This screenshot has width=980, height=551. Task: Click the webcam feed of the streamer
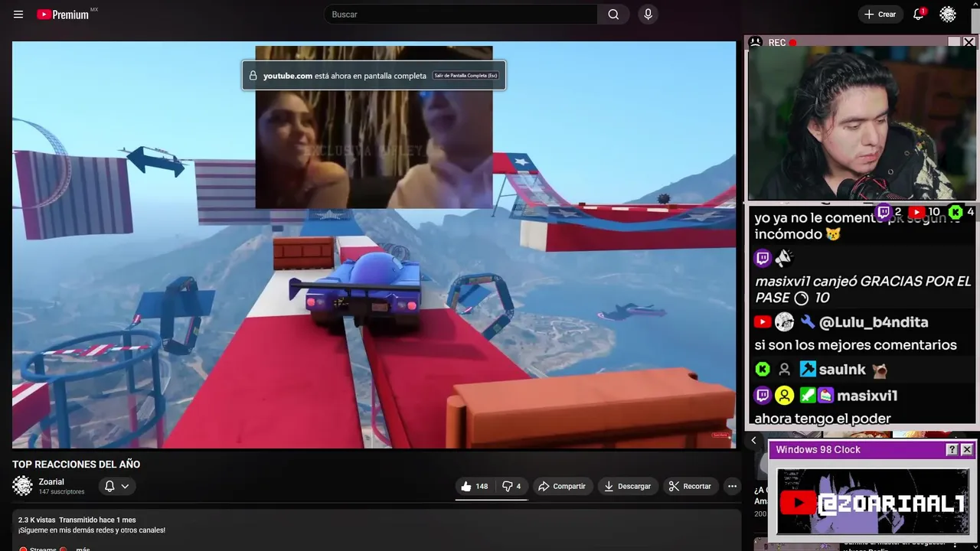point(861,124)
